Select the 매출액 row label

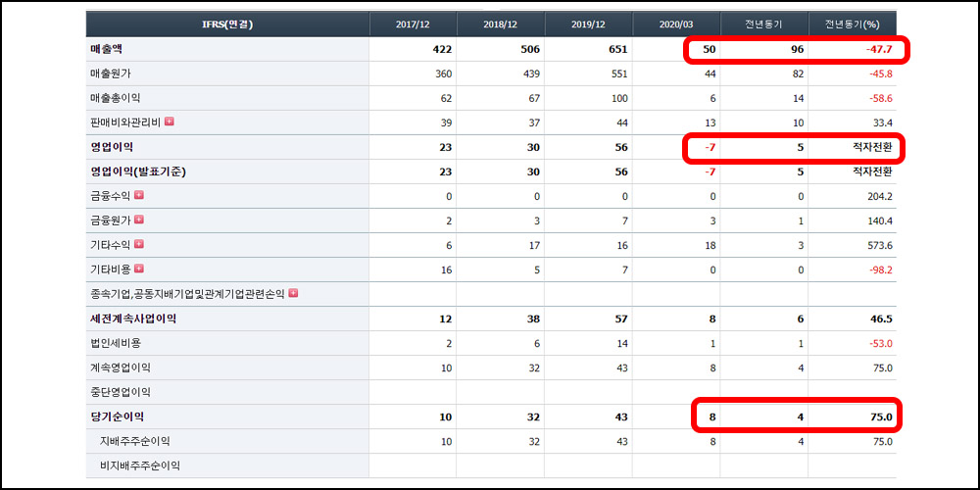point(106,49)
